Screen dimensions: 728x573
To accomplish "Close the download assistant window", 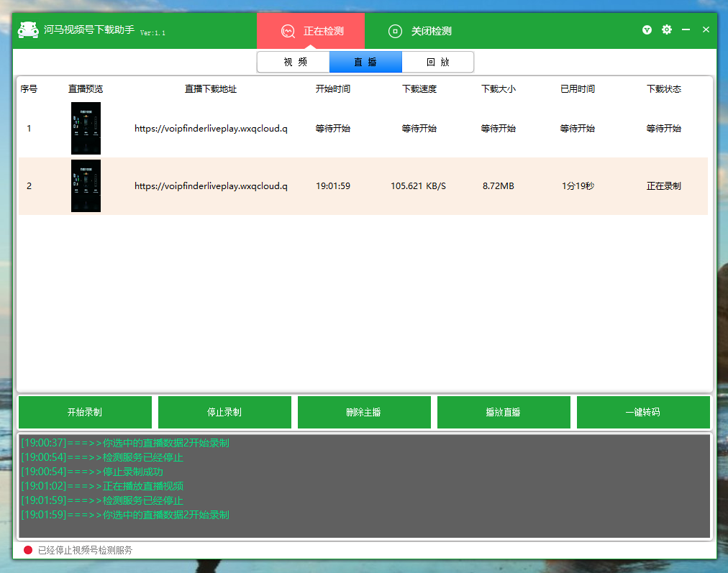I will coord(706,29).
